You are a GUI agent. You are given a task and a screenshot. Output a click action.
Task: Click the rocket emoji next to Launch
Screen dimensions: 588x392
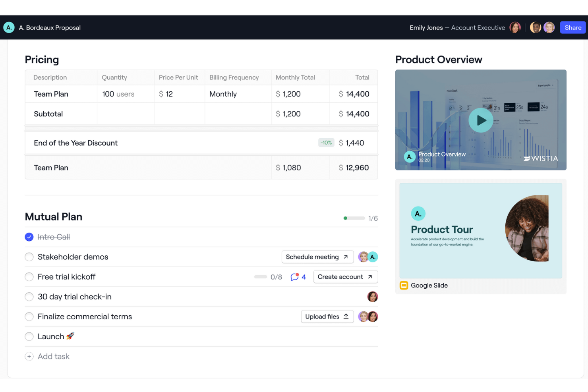click(70, 336)
